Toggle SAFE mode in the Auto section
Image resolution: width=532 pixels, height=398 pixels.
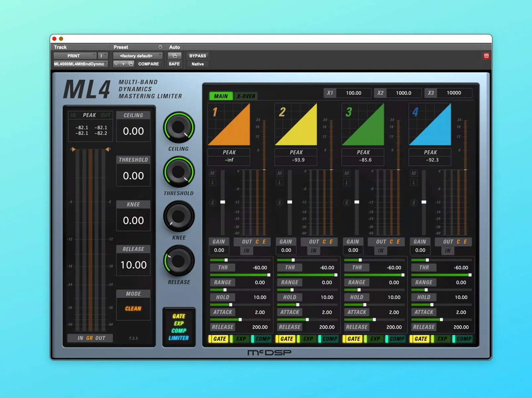coord(174,64)
